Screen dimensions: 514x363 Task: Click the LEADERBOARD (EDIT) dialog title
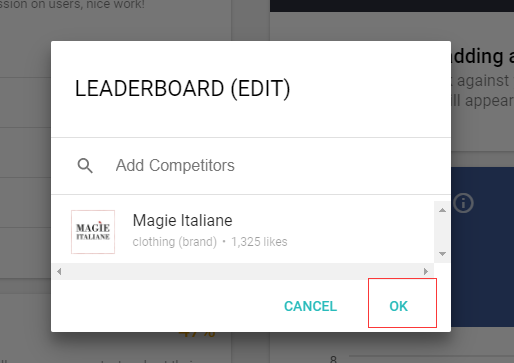click(182, 89)
